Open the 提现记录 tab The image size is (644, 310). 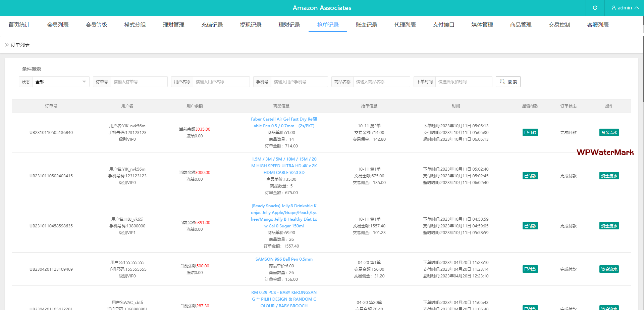click(x=251, y=25)
